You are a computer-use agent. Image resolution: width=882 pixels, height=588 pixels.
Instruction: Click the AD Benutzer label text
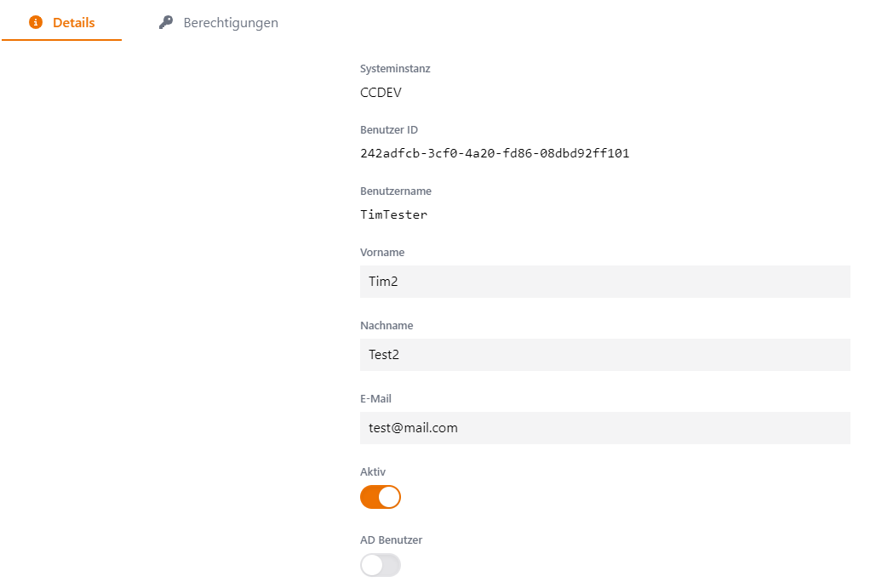pyautogui.click(x=391, y=540)
